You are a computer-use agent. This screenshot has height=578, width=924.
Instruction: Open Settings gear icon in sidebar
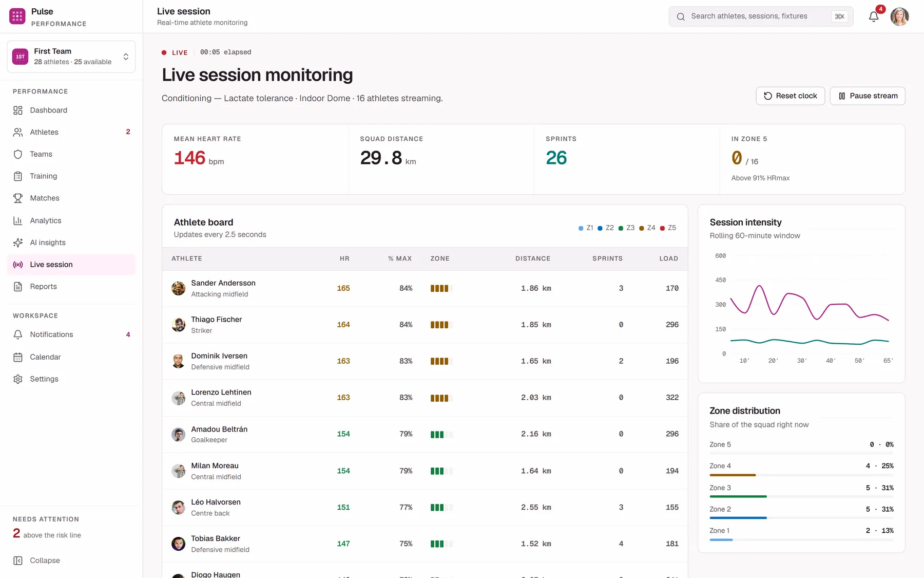[18, 379]
